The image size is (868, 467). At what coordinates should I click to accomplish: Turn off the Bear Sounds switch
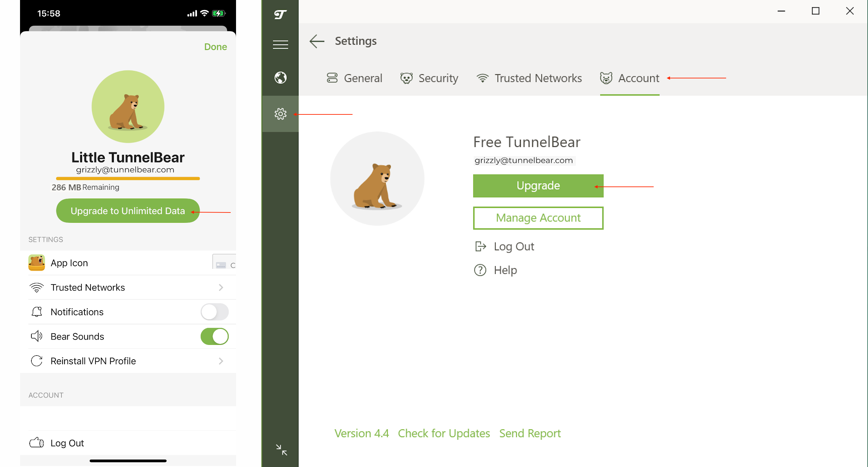pyautogui.click(x=215, y=336)
